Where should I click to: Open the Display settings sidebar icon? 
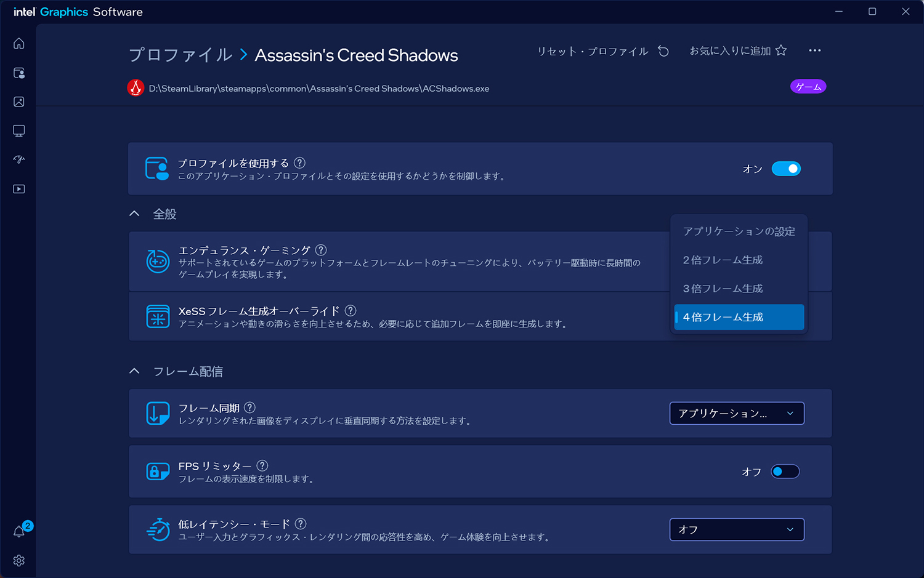[18, 130]
